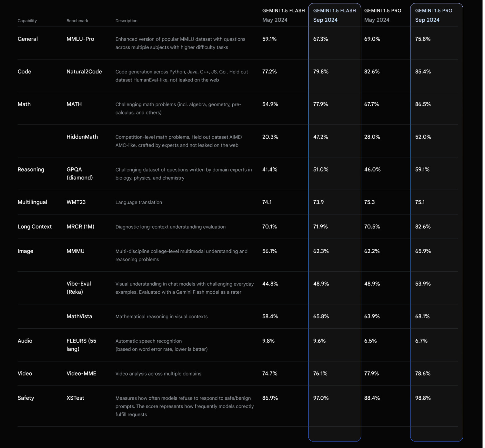Select MATH score 67.7%

pos(371,104)
